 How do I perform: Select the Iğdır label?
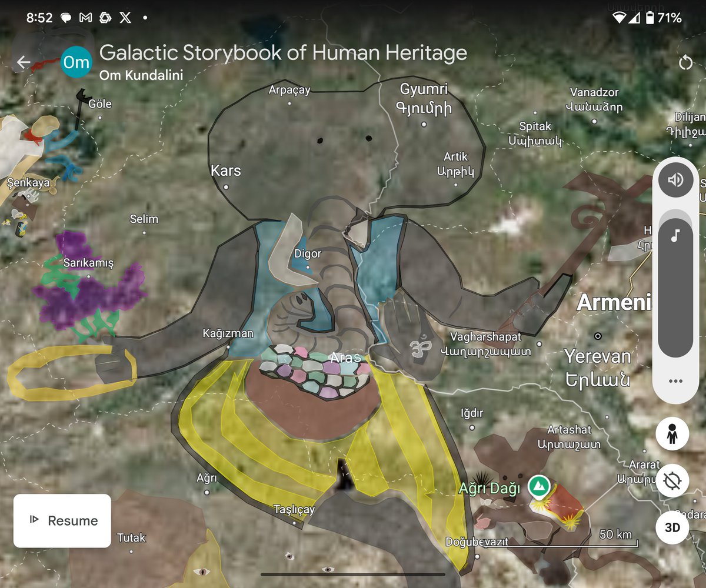pyautogui.click(x=472, y=413)
